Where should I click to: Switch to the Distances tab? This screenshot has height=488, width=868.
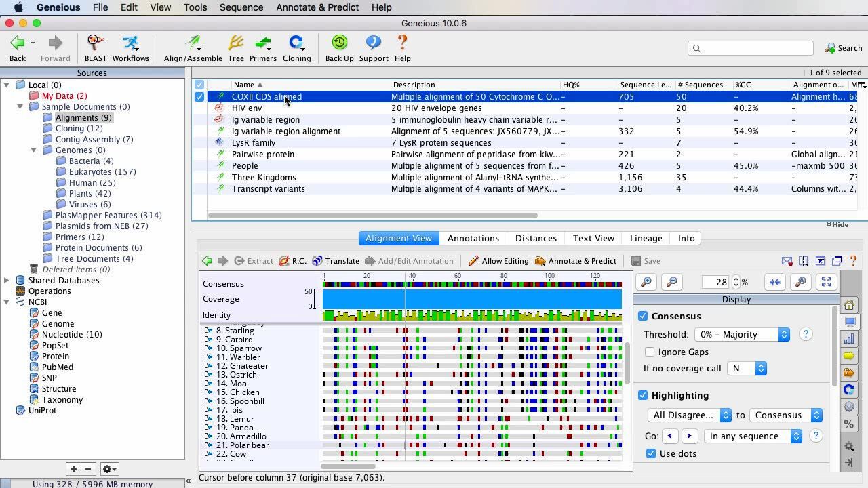[x=536, y=239]
